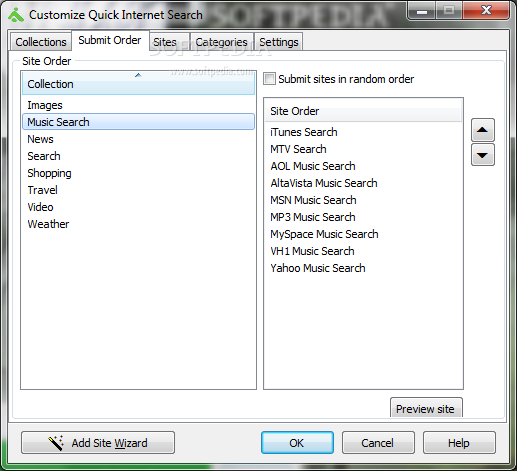This screenshot has height=471, width=517.
Task: Select iTunes Search in site order
Action: [x=363, y=132]
